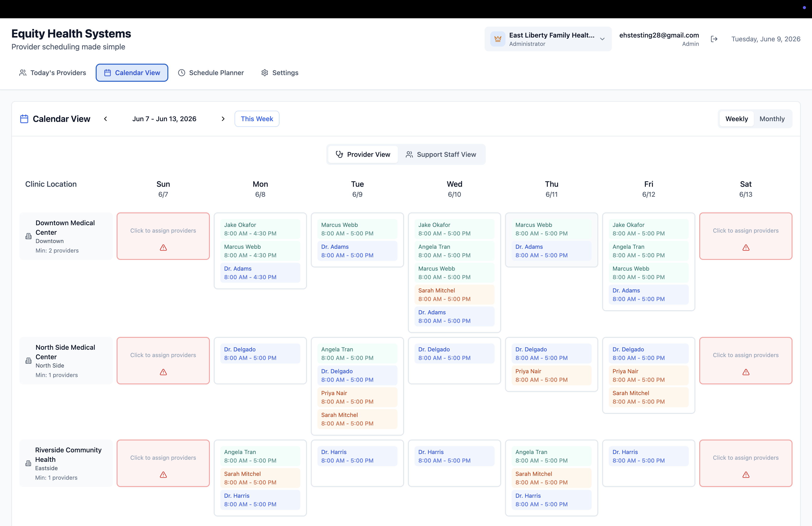Select Dr. Adams shift on Thursday at Downtown
The height and width of the screenshot is (526, 812).
point(552,251)
